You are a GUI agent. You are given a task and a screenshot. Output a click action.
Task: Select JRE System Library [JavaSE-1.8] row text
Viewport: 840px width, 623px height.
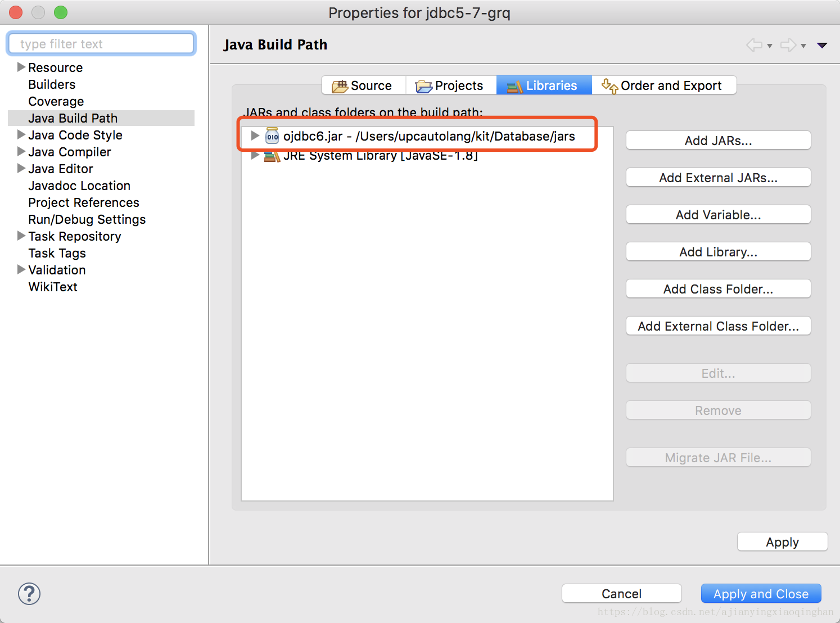[381, 156]
